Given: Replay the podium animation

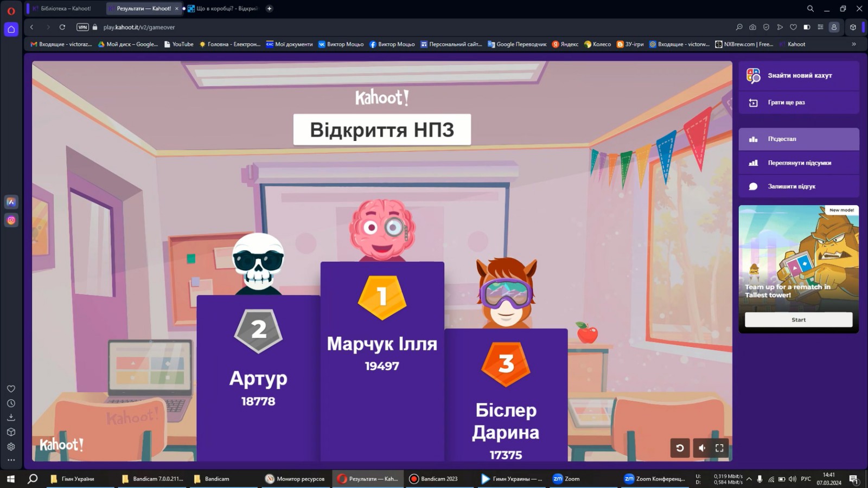Looking at the screenshot, I should pyautogui.click(x=680, y=448).
